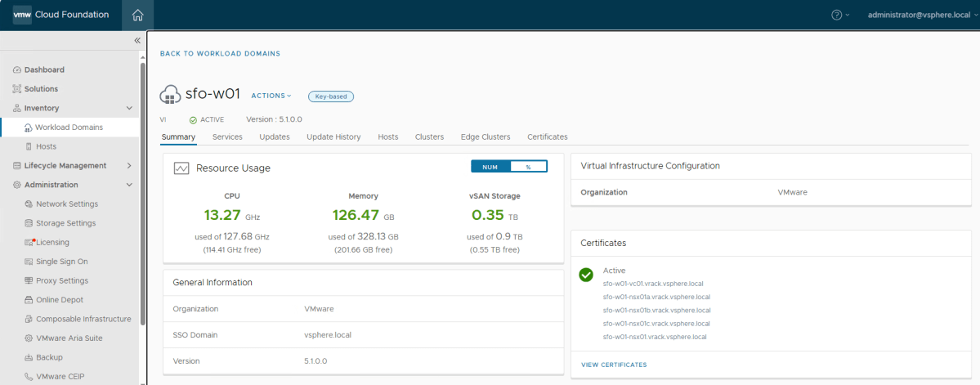Click the Dashboard gauge icon
Viewport: 980px width, 385px height.
tap(17, 70)
